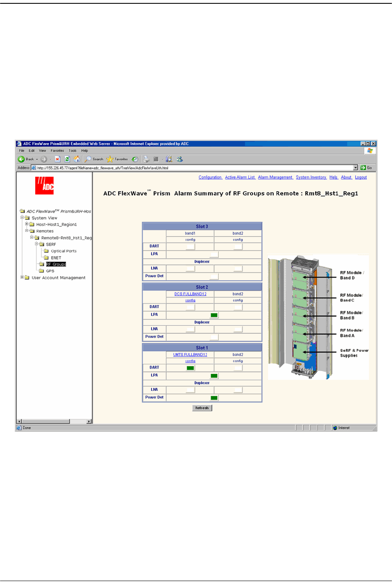The image size is (392, 584).
Task: Click the Research icon in toolbar
Action: tap(169, 159)
